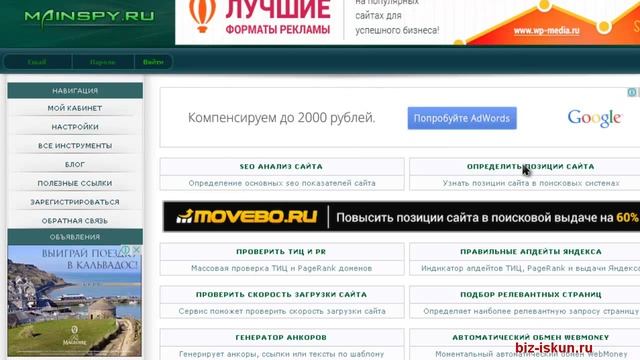Focus the Email login field

tap(37, 62)
